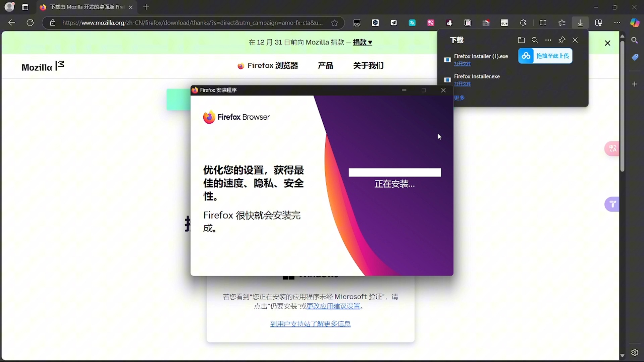Add page to favorites using the star icon
644x362 pixels.
334,23
